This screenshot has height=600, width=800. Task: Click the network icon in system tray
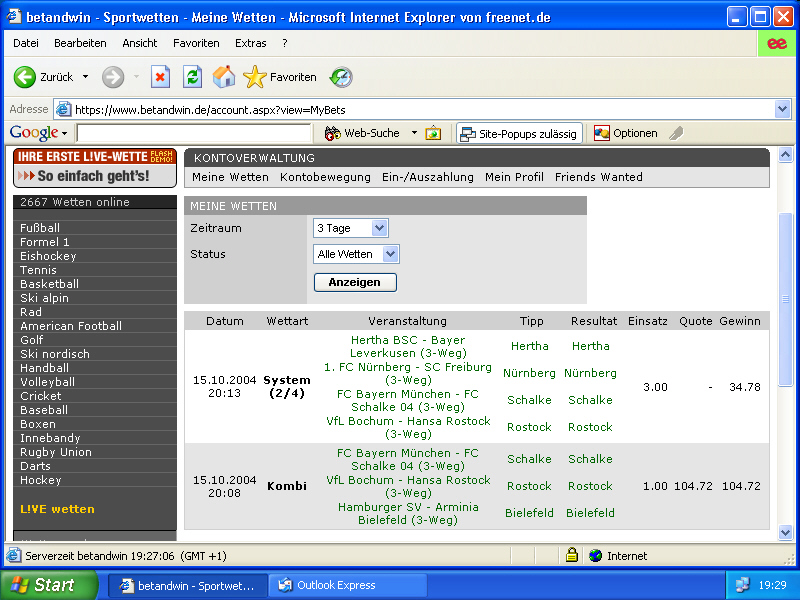(x=742, y=585)
